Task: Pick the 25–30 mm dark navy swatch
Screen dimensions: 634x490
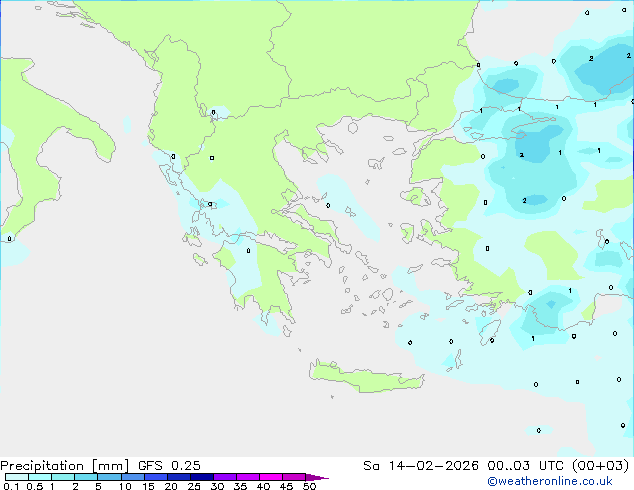Action: 201,477
